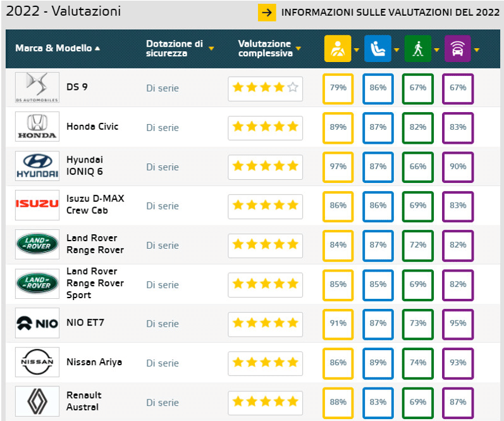Click Range Rover Sport child score 85% in blue box
Image resolution: width=504 pixels, height=421 pixels.
pyautogui.click(x=378, y=285)
